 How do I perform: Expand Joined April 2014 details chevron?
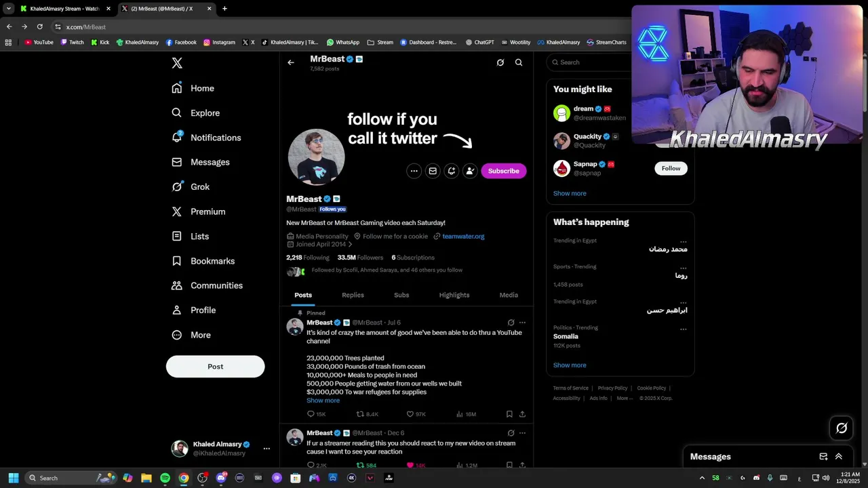[350, 244]
